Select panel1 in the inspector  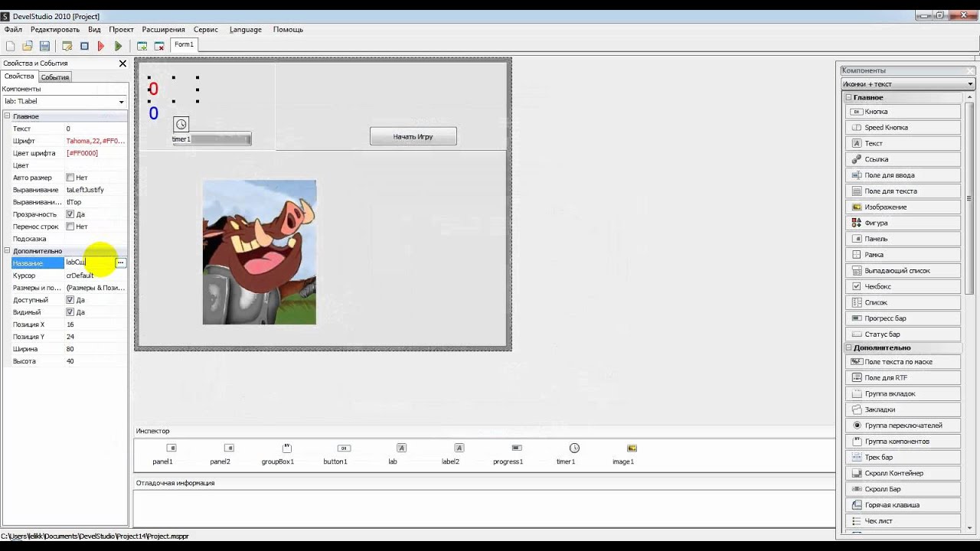pos(163,454)
